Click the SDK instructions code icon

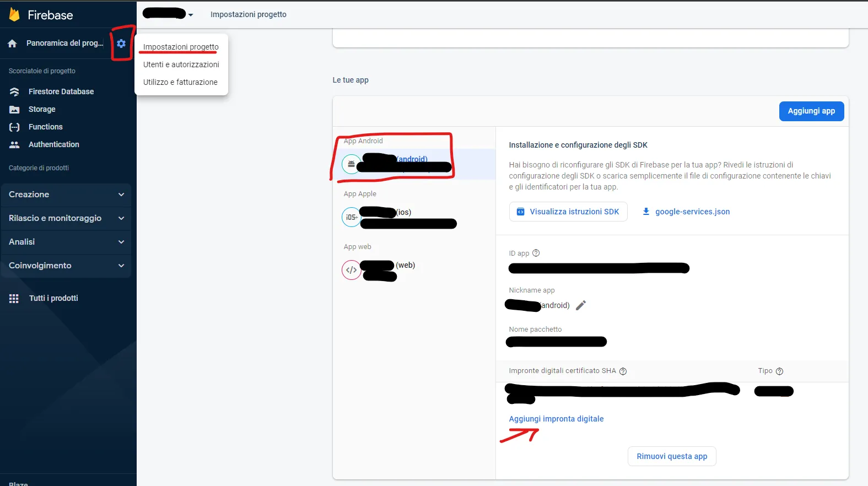tap(520, 212)
